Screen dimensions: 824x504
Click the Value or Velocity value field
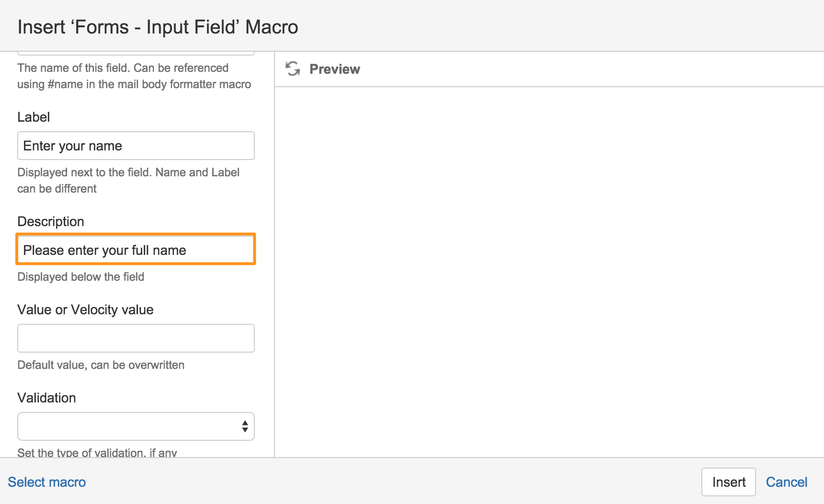tap(136, 338)
